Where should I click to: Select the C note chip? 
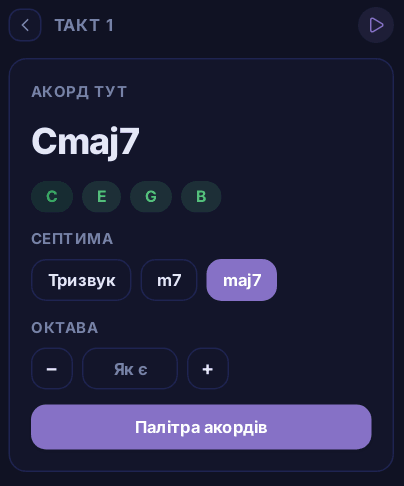coord(52,197)
